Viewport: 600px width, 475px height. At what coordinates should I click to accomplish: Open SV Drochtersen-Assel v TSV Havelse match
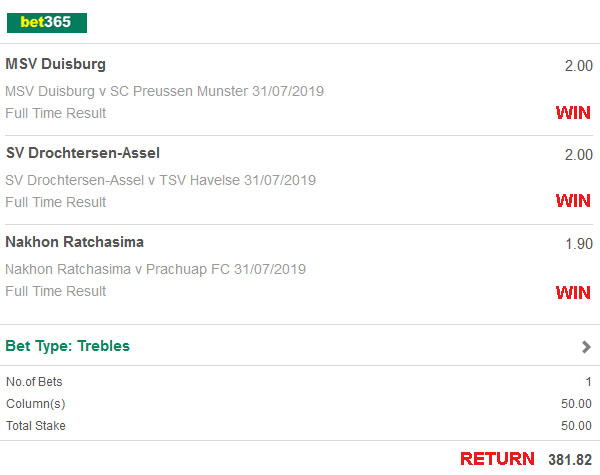click(160, 180)
